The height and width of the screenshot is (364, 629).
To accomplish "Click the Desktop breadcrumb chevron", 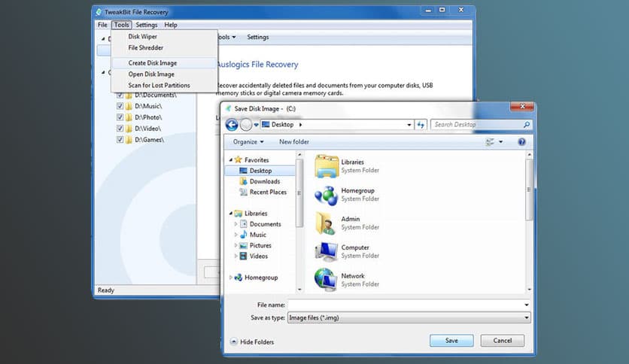I will pyautogui.click(x=300, y=125).
